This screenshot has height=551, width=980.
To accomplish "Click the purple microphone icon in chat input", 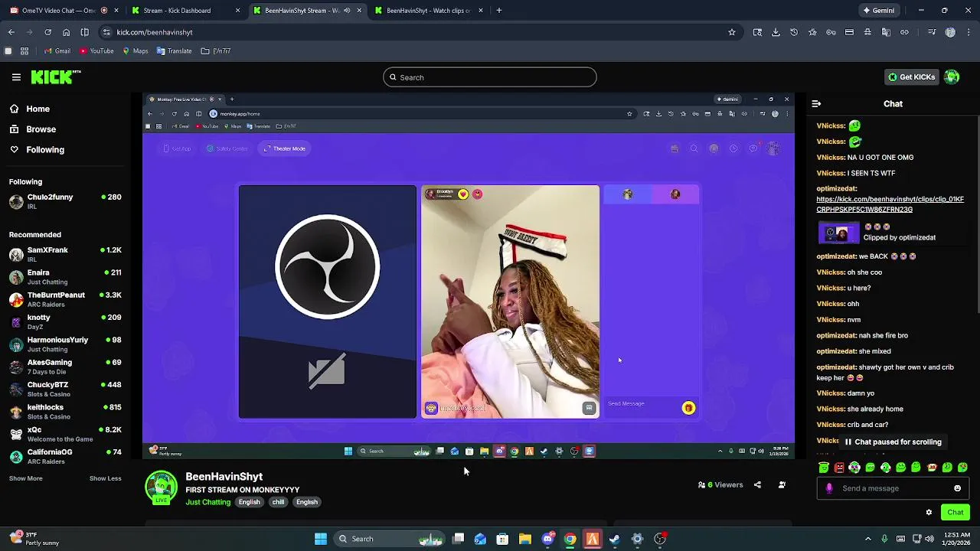I will [829, 488].
